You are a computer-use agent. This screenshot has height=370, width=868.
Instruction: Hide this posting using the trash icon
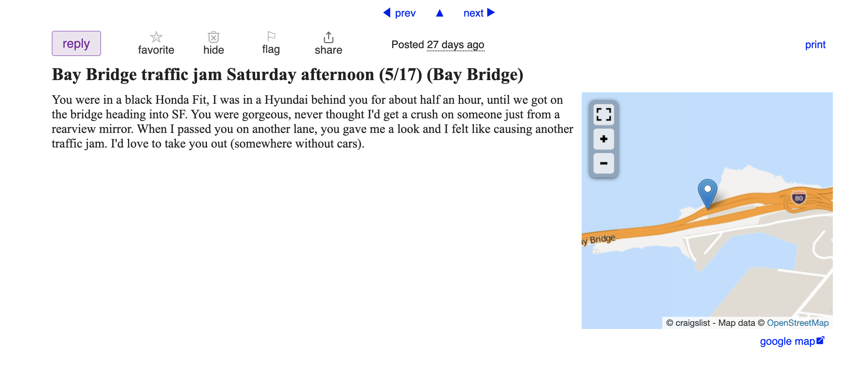214,37
